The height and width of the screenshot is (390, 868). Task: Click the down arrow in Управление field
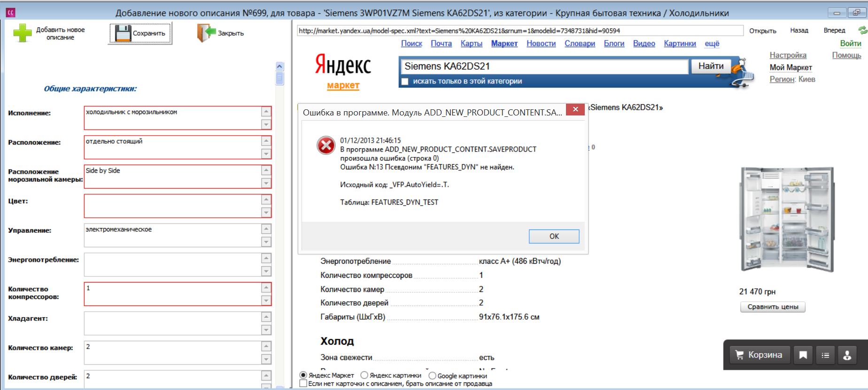click(x=266, y=242)
